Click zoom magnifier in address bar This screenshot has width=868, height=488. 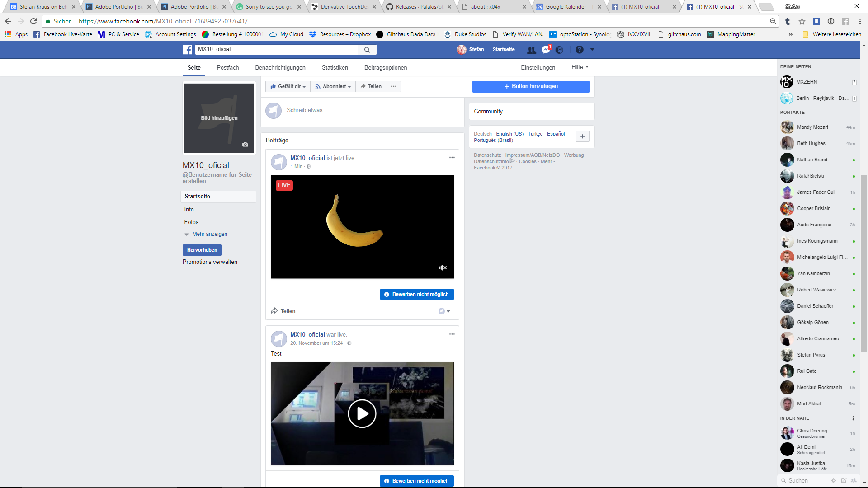[773, 21]
